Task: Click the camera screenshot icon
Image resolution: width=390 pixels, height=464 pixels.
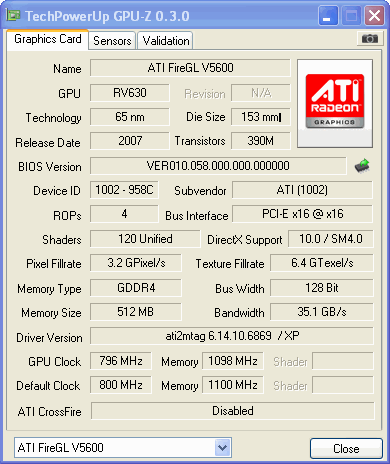Action: coord(369,39)
